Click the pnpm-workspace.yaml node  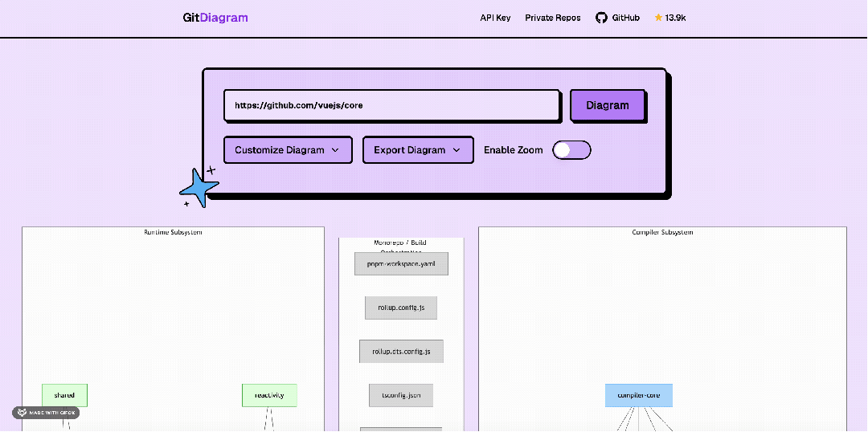[401, 264]
